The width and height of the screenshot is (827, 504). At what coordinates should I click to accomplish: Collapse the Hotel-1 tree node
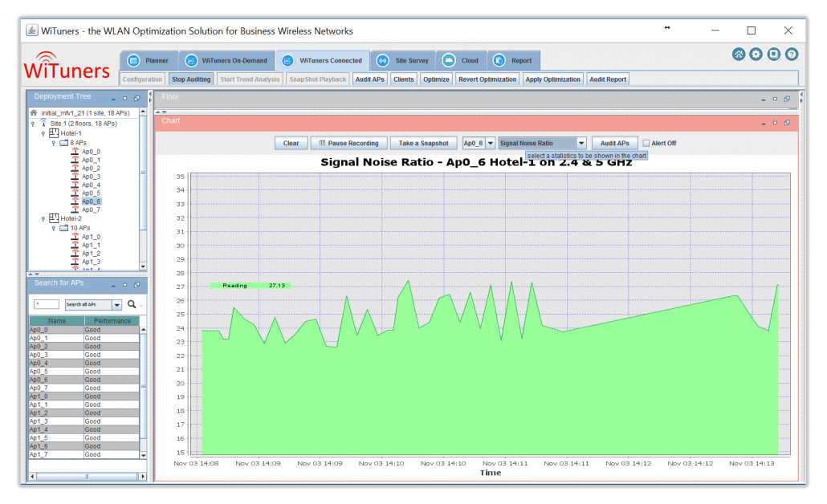43,134
